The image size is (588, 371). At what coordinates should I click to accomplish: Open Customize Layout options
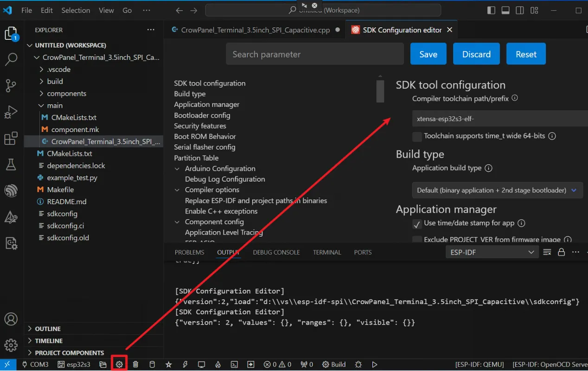click(x=534, y=10)
